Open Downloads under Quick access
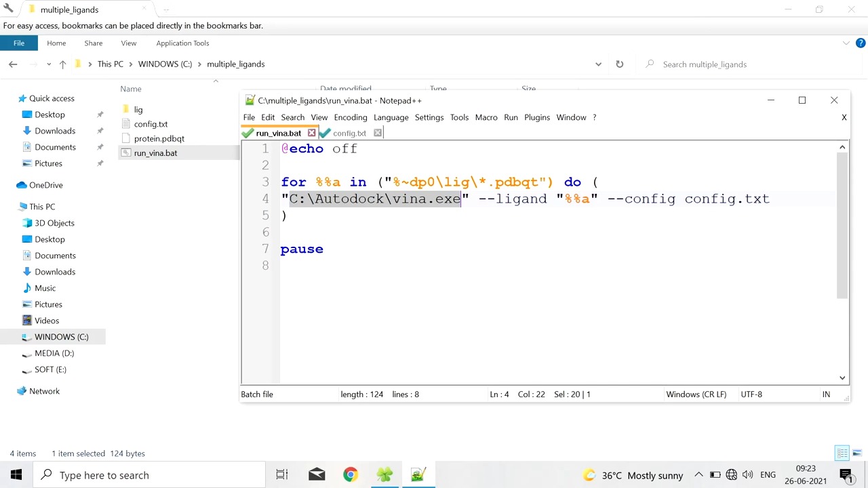The width and height of the screenshot is (868, 488). tap(55, 131)
